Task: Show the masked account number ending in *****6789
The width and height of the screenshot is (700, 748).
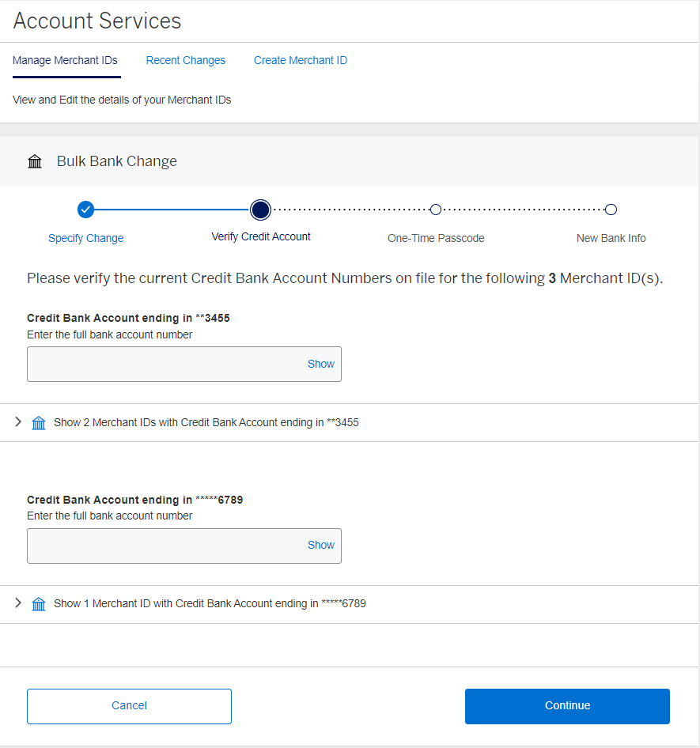Action: (320, 545)
